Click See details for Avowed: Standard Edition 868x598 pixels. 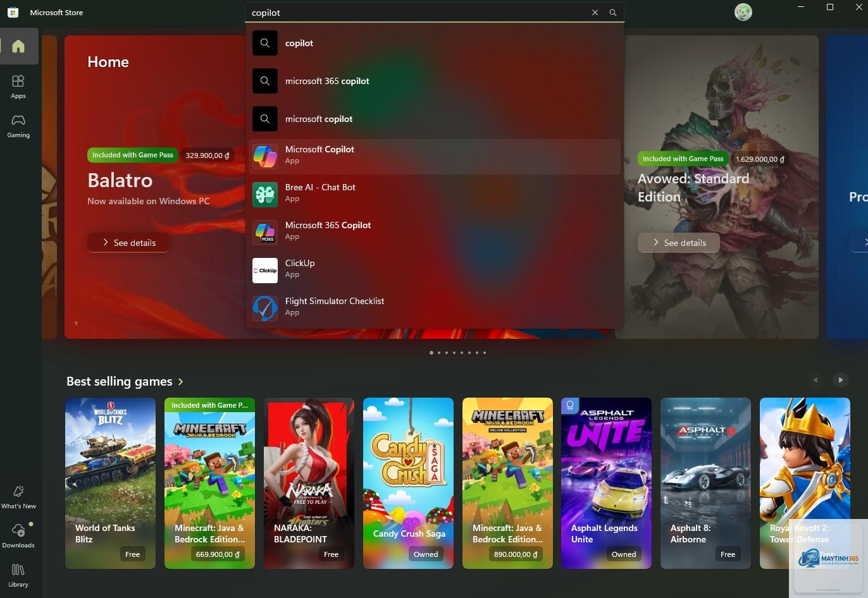pyautogui.click(x=678, y=243)
